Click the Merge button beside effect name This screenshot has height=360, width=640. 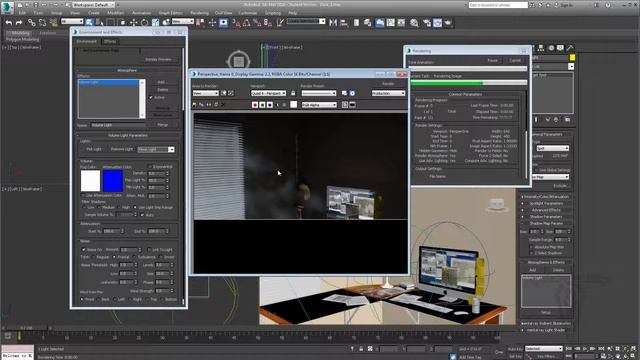[x=162, y=125]
